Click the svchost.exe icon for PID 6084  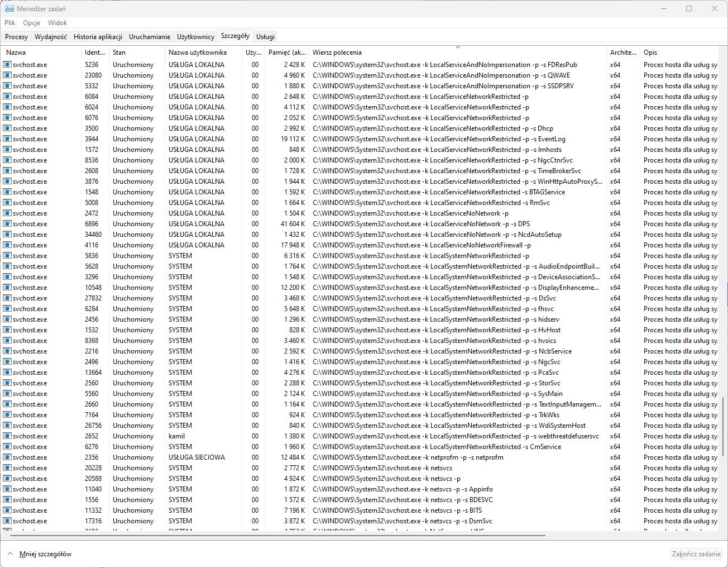point(7,97)
